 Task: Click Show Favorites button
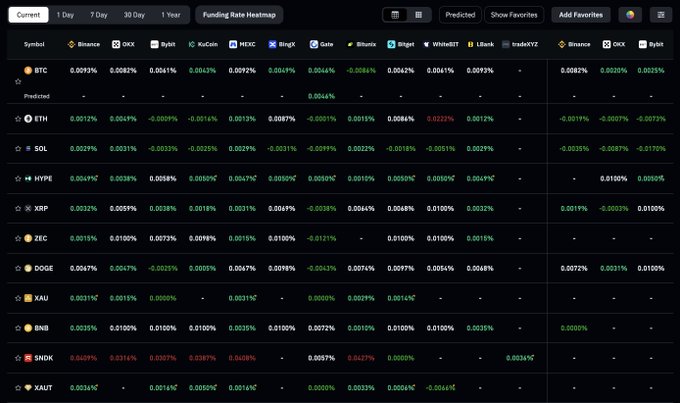(x=514, y=15)
